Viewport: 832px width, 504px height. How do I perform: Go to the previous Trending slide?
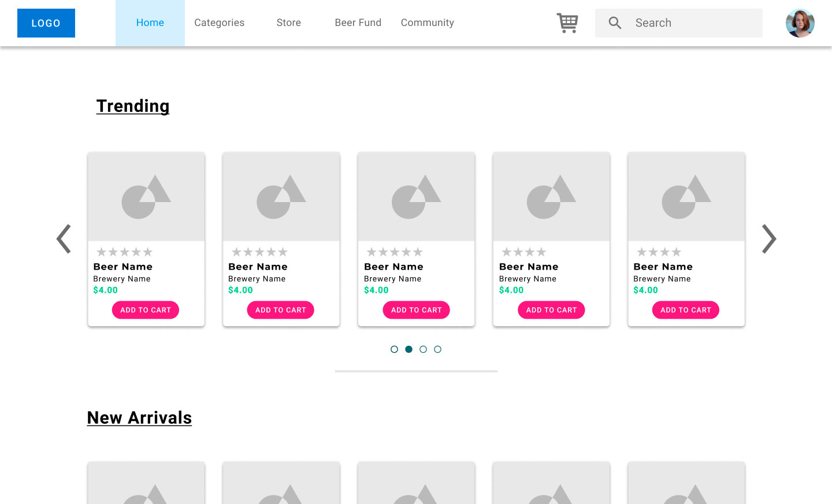point(64,238)
